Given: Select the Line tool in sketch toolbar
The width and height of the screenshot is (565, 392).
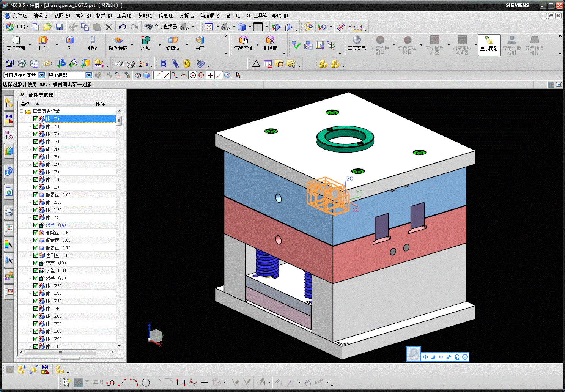Looking at the screenshot, I should pos(122,383).
